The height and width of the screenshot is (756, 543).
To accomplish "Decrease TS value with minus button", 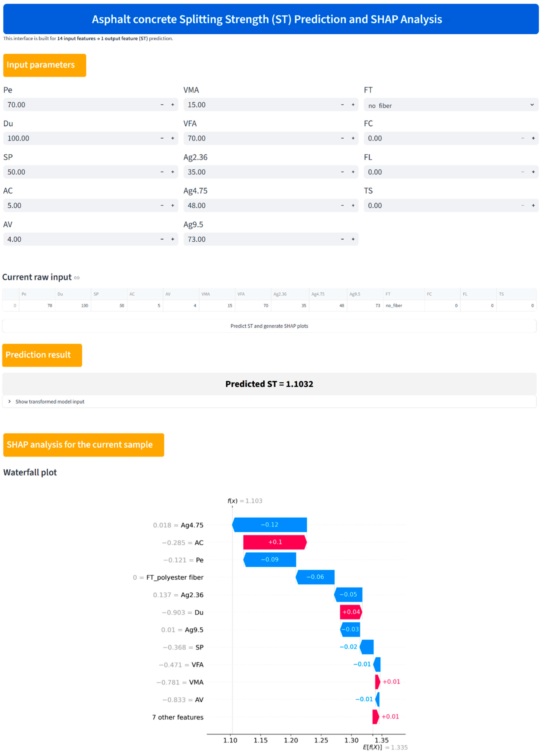I will [523, 206].
